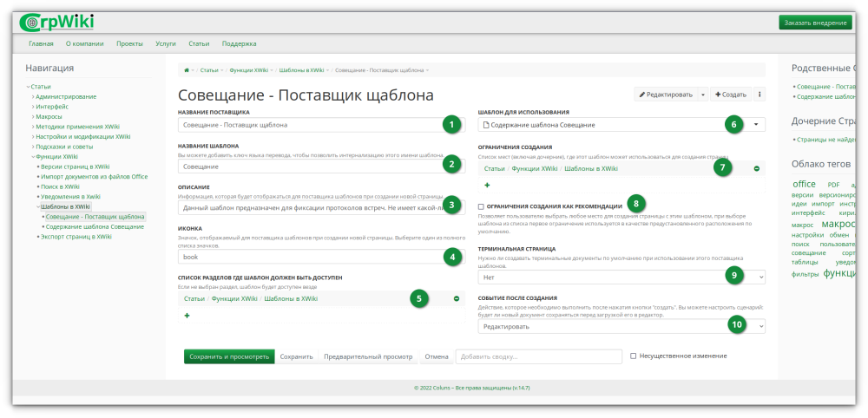Open Поддержка menu item
868x418 pixels.
click(x=240, y=43)
